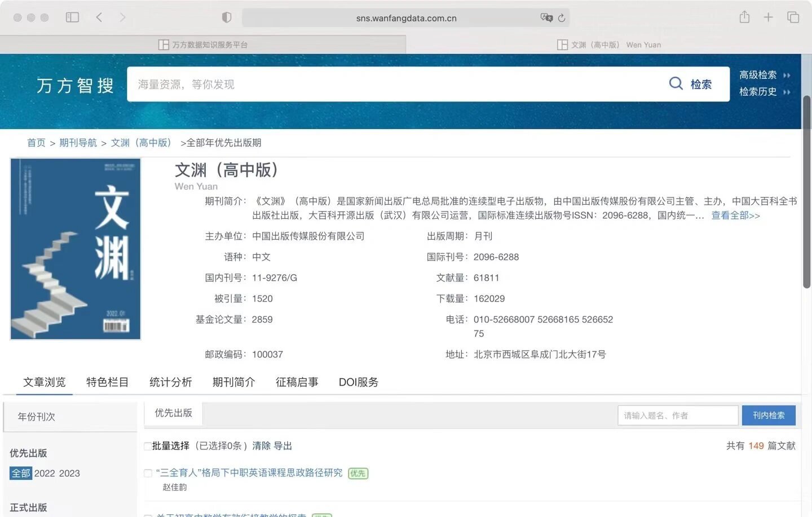Click the vertical page scrollbar
The width and height of the screenshot is (812, 517).
click(x=807, y=192)
